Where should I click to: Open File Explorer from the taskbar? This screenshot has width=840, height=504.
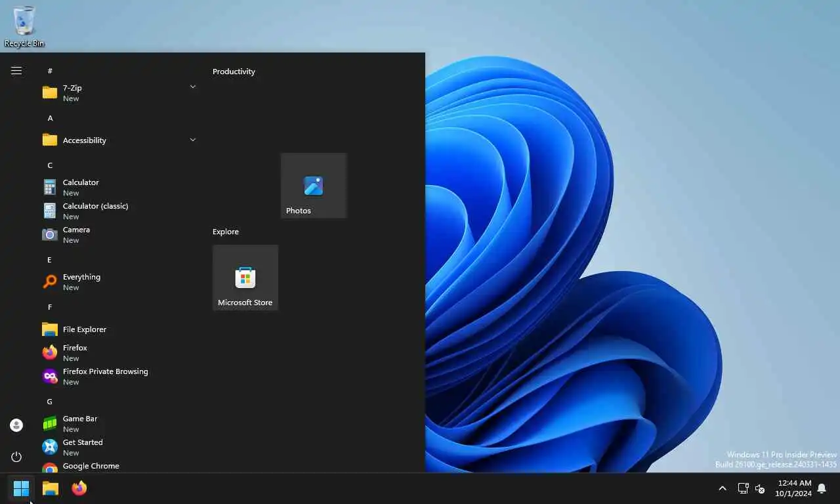51,488
